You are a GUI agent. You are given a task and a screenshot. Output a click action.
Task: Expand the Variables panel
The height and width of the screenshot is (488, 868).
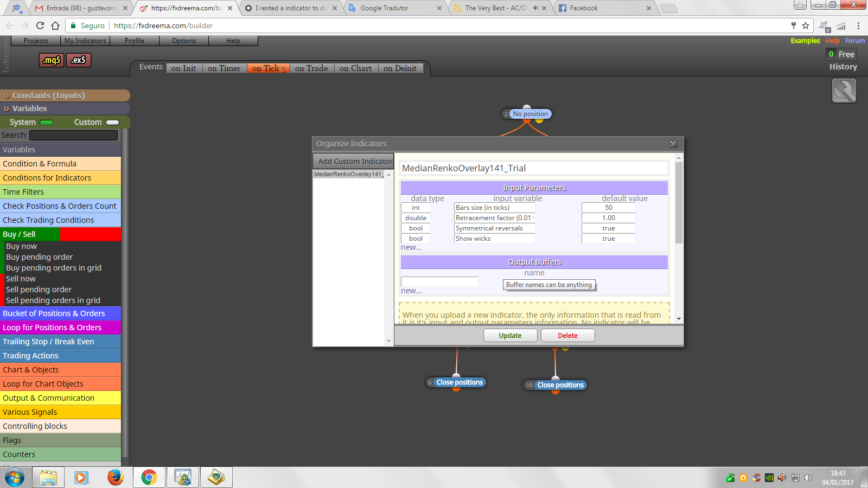click(x=65, y=108)
